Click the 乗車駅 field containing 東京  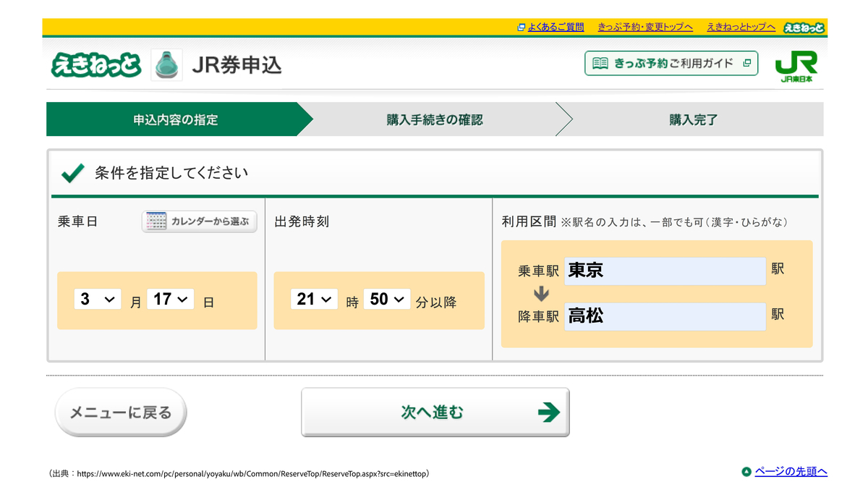(665, 271)
